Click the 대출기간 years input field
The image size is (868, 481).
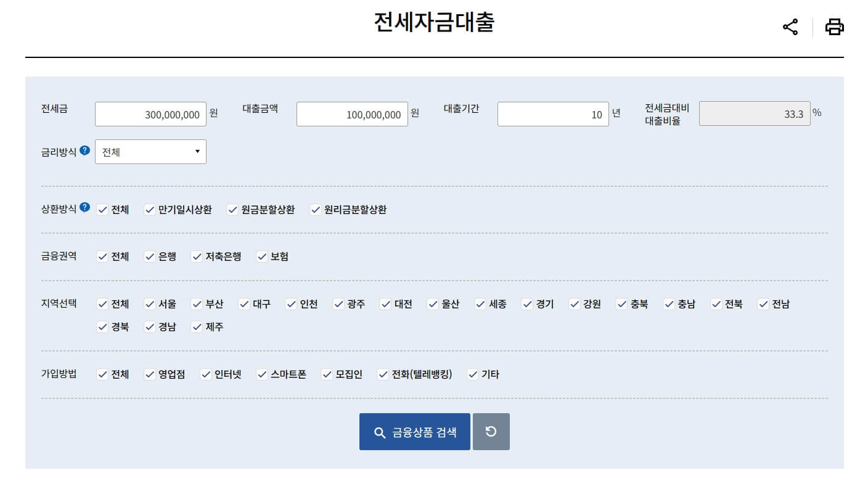coord(553,114)
